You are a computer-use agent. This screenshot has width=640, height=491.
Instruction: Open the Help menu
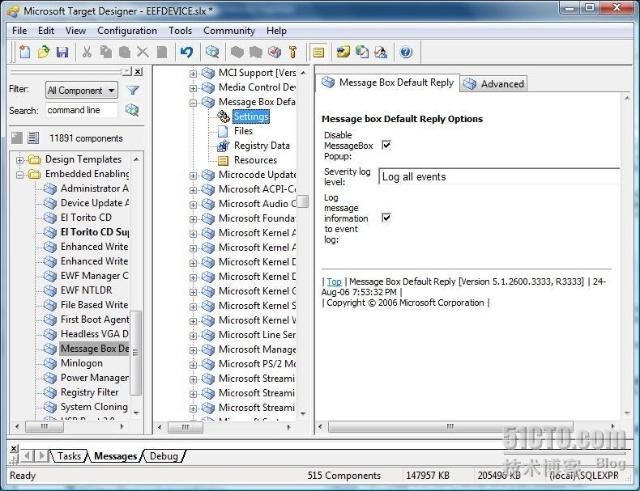[276, 31]
